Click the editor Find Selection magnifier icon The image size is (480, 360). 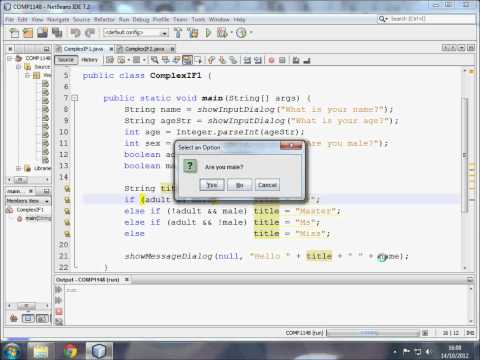tap(154, 60)
